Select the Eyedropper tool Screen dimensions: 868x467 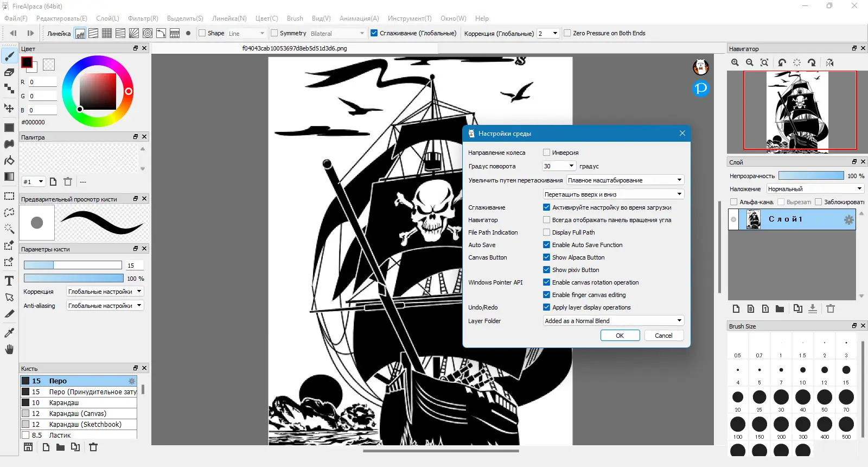9,332
